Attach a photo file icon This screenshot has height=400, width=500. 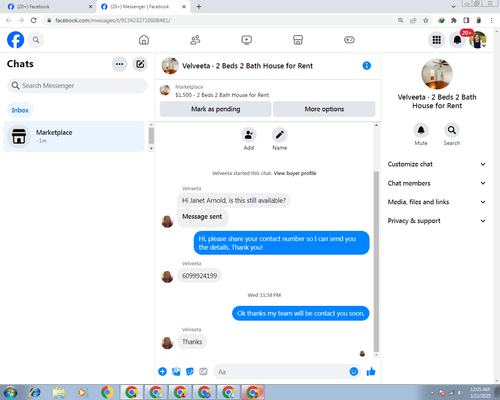tap(176, 371)
